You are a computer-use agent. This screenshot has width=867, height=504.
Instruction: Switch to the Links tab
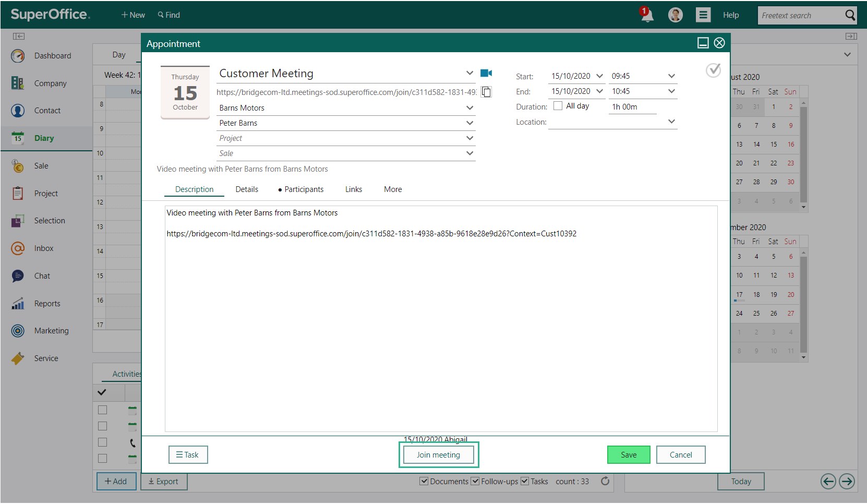354,189
